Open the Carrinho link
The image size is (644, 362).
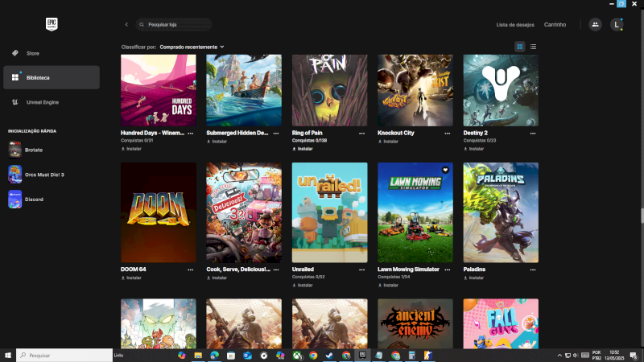tap(555, 25)
